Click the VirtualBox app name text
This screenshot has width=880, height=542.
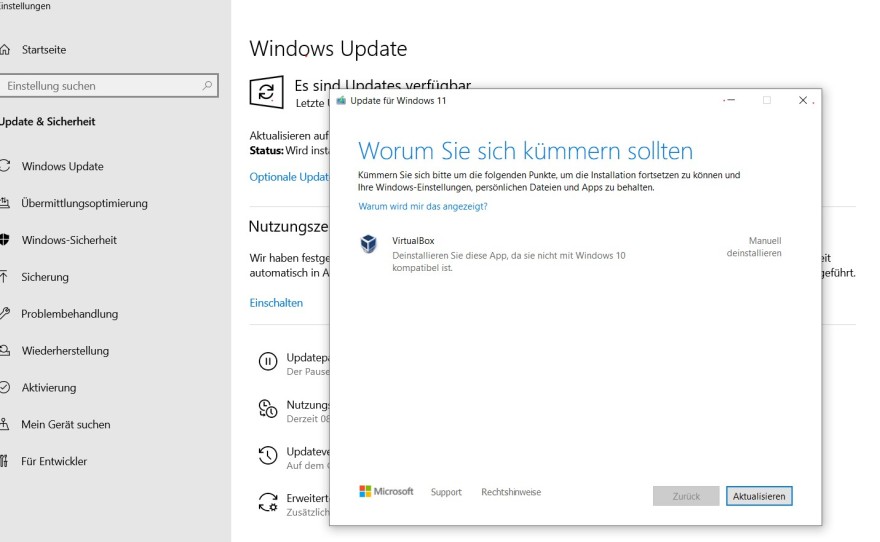coord(413,241)
